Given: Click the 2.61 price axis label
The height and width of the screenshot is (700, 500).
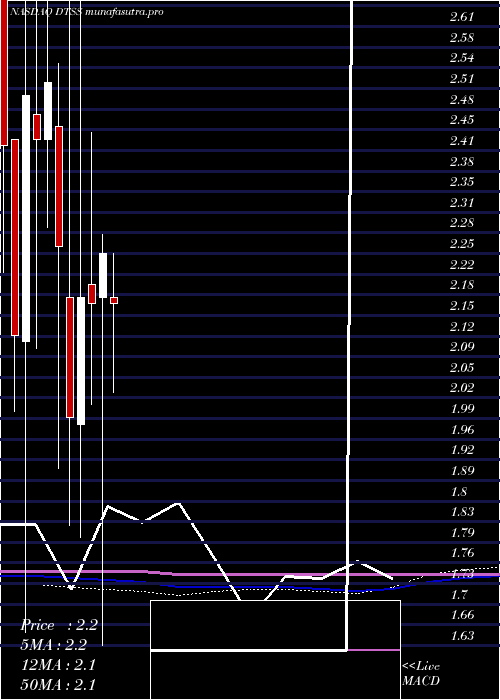Looking at the screenshot, I should pyautogui.click(x=462, y=17).
